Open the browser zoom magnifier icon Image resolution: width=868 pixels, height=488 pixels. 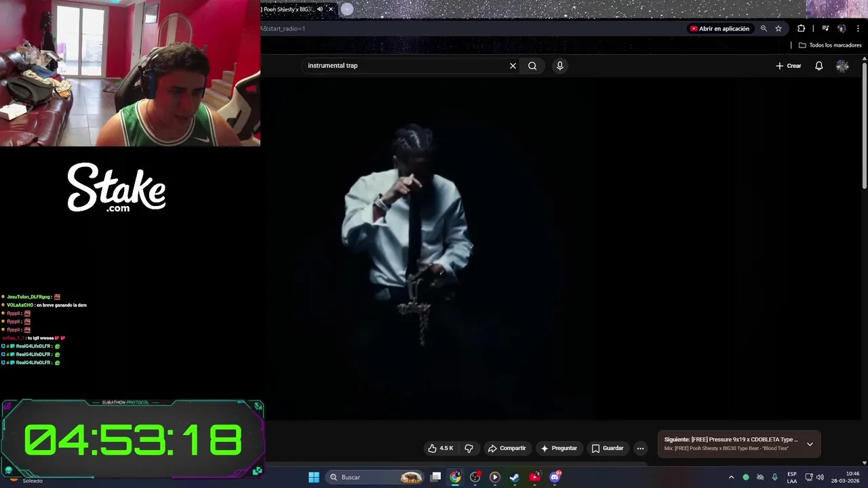pos(764,28)
